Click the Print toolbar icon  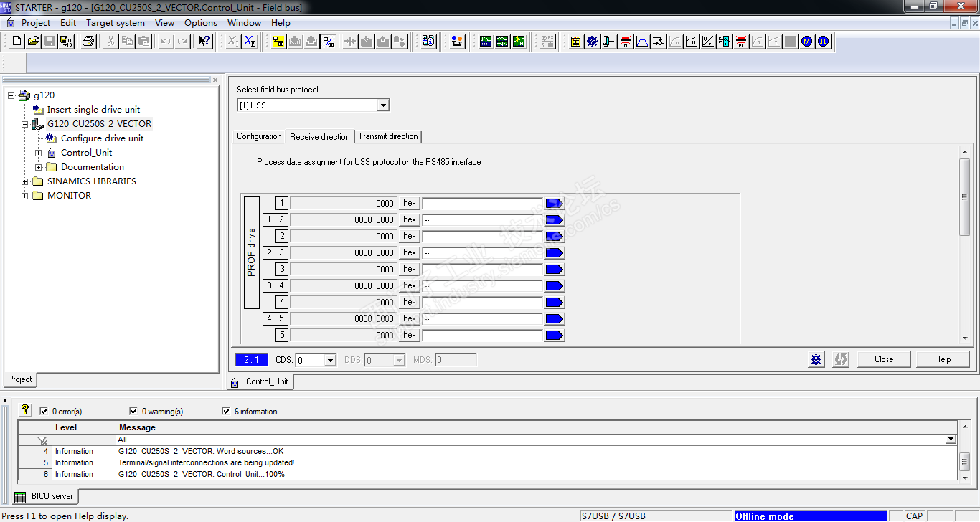pyautogui.click(x=88, y=42)
